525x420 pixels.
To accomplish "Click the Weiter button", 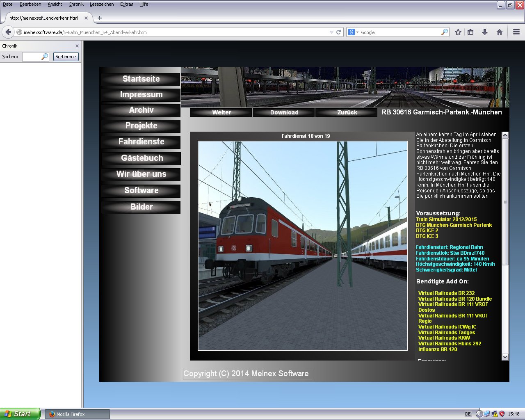I will coord(221,112).
